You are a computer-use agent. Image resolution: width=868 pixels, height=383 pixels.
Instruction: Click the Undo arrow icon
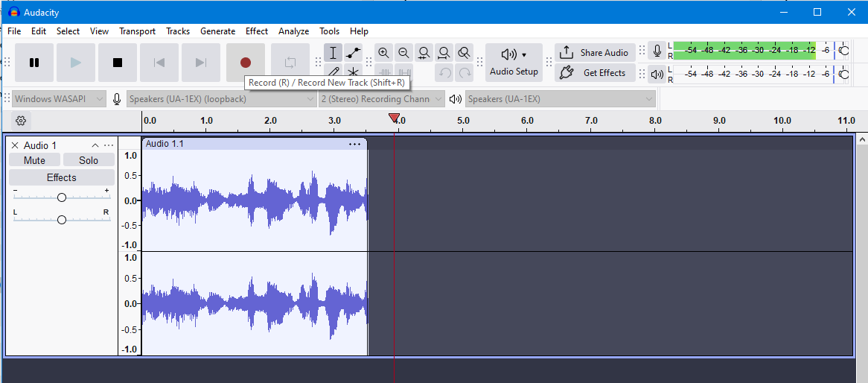tap(444, 72)
